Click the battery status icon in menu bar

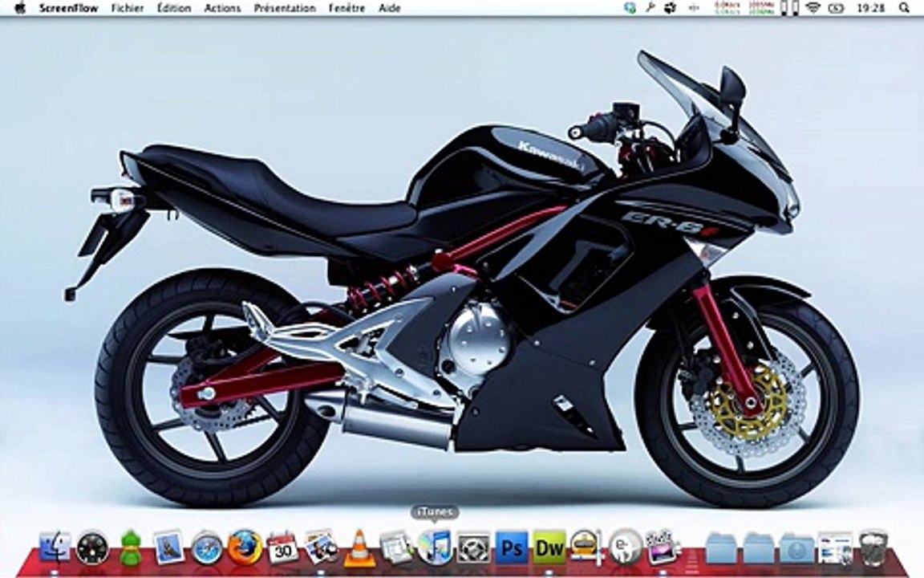pos(837,8)
